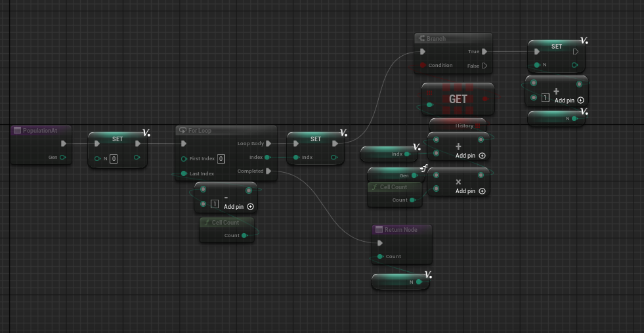This screenshot has width=644, height=333.
Task: Click exec output pin of SET Indx node
Action: point(335,143)
